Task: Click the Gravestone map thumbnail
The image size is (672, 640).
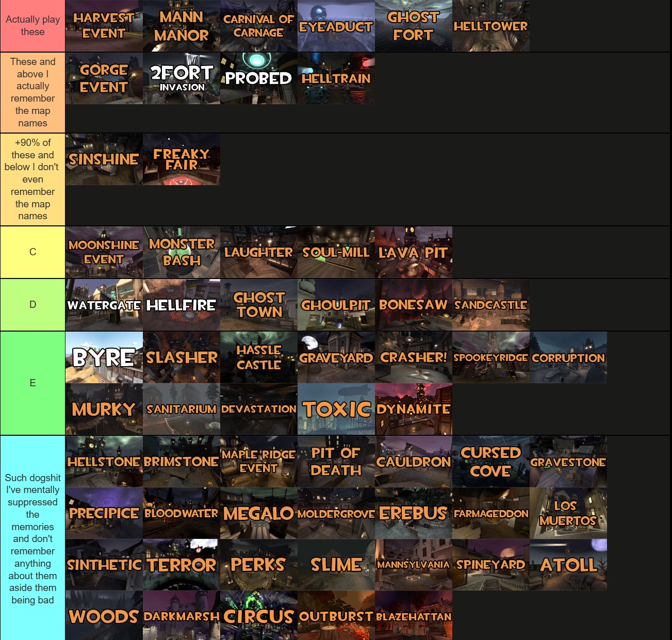Action: click(568, 462)
